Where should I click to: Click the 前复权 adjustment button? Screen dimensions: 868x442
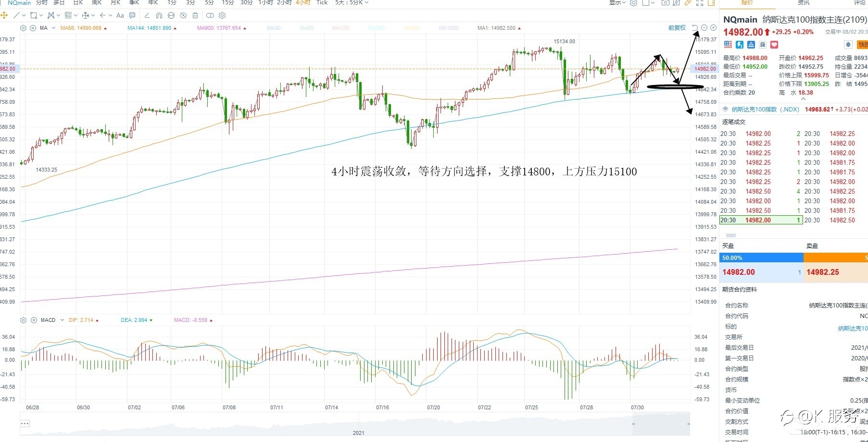677,28
